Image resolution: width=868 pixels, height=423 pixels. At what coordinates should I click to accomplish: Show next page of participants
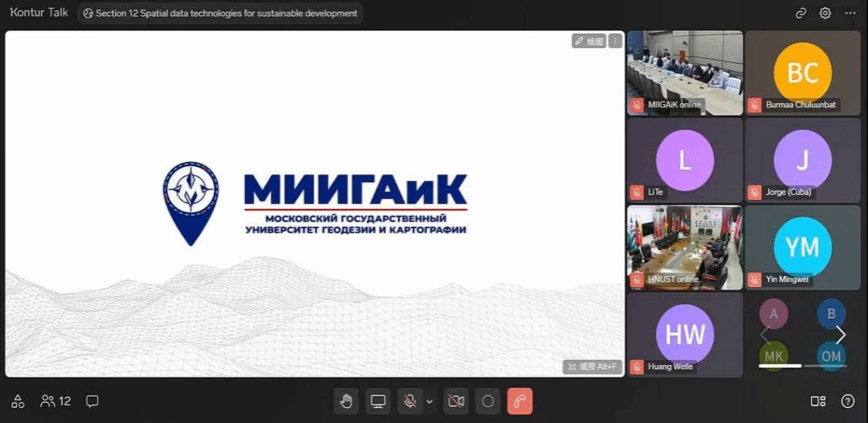840,335
